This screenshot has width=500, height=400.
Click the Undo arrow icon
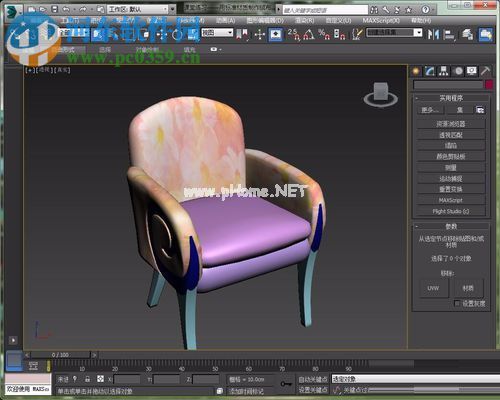[x=66, y=9]
